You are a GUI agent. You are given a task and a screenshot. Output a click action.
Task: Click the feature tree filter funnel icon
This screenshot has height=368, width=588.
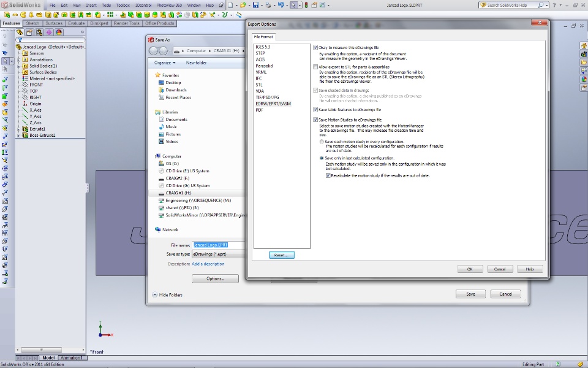click(20, 40)
